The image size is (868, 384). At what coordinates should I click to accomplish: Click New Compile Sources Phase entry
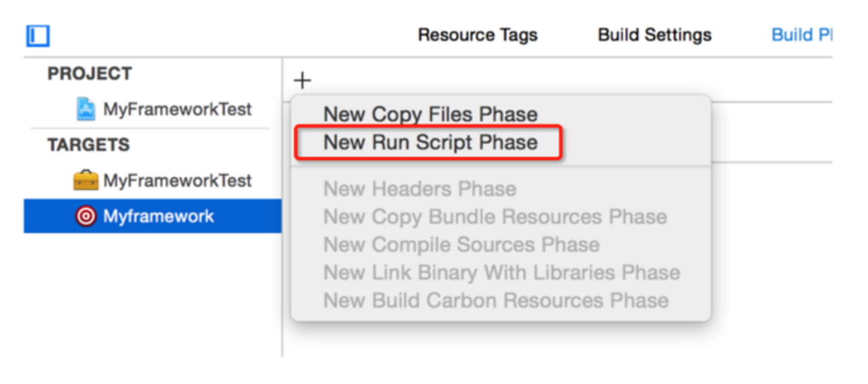pyautogui.click(x=461, y=244)
